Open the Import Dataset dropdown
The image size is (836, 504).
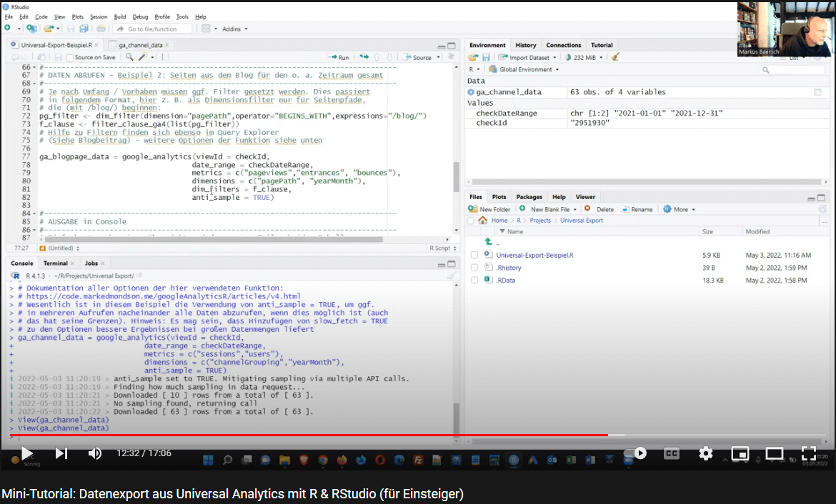tap(527, 58)
